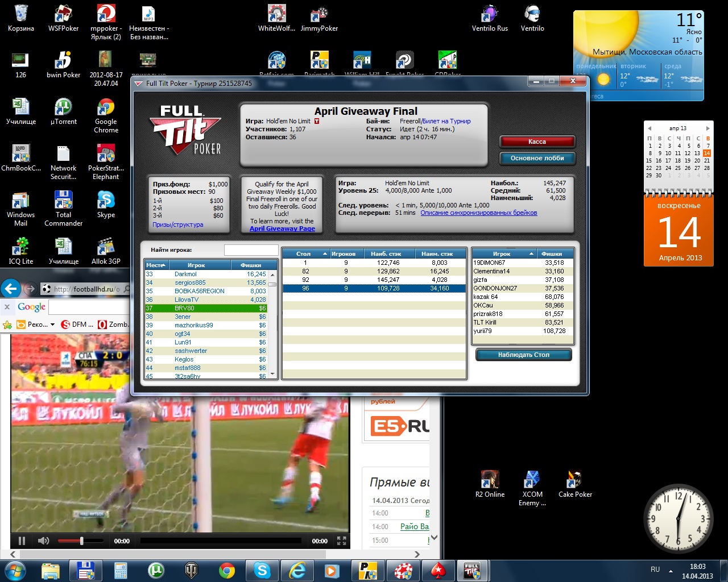Sort tables by Наим. стэк column
Screen dimensions: 728x582
(440, 253)
